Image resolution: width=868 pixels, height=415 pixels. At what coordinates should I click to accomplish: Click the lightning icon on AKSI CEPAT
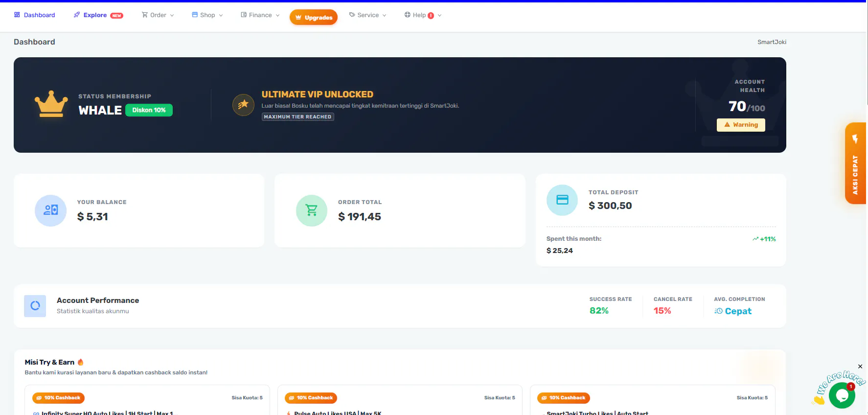coord(855,139)
